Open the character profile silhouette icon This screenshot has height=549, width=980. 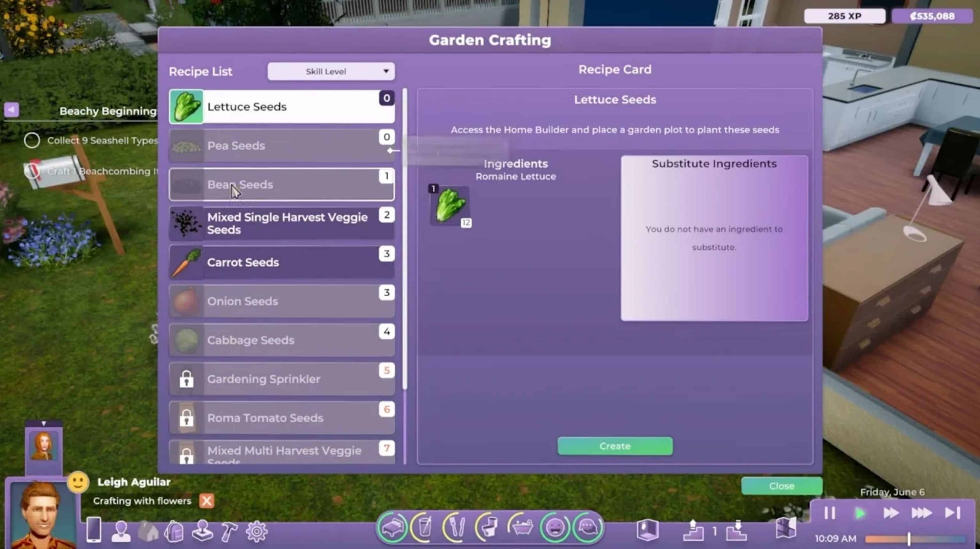pyautogui.click(x=121, y=531)
